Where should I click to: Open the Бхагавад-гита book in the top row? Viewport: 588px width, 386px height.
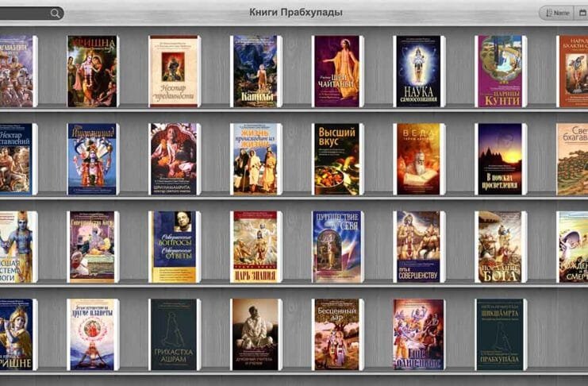[19, 71]
